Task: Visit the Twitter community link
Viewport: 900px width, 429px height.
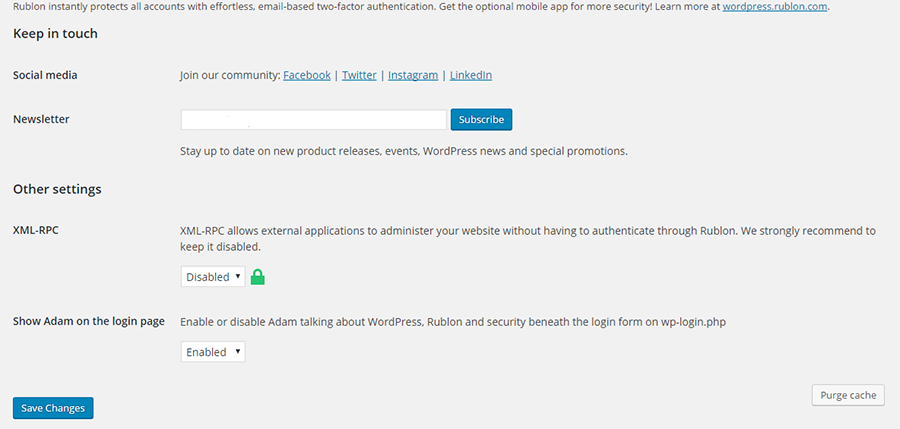Action: coord(359,75)
